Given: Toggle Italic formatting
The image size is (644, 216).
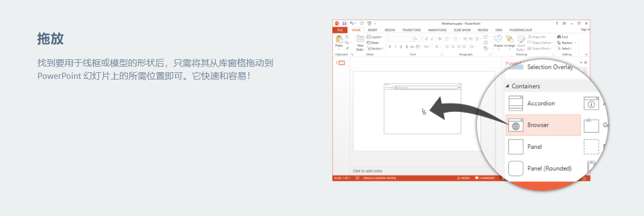Looking at the screenshot, I should pos(396,46).
